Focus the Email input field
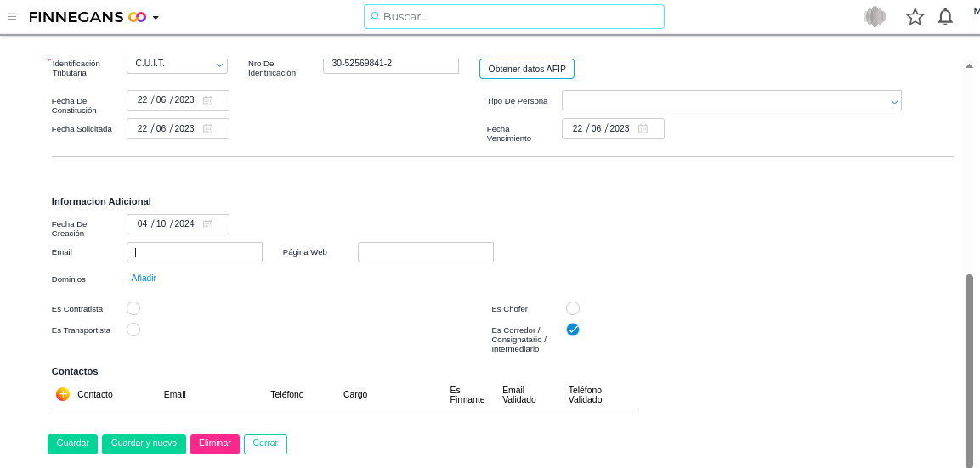This screenshot has width=980, height=468. (x=195, y=252)
